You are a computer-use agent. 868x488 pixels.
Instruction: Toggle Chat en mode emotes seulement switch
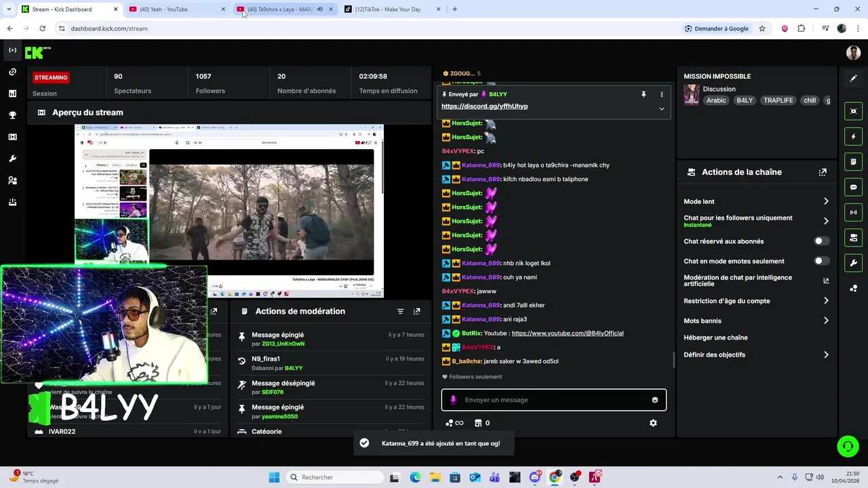click(x=821, y=261)
